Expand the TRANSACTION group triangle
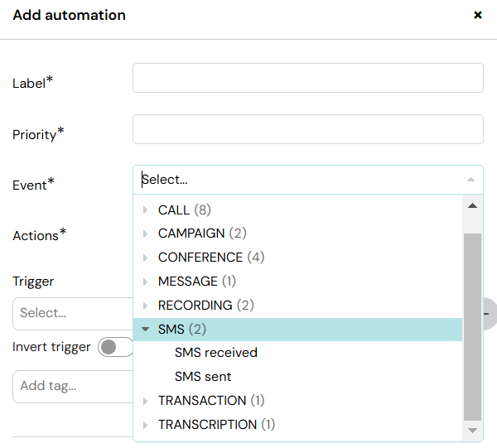 tap(145, 401)
